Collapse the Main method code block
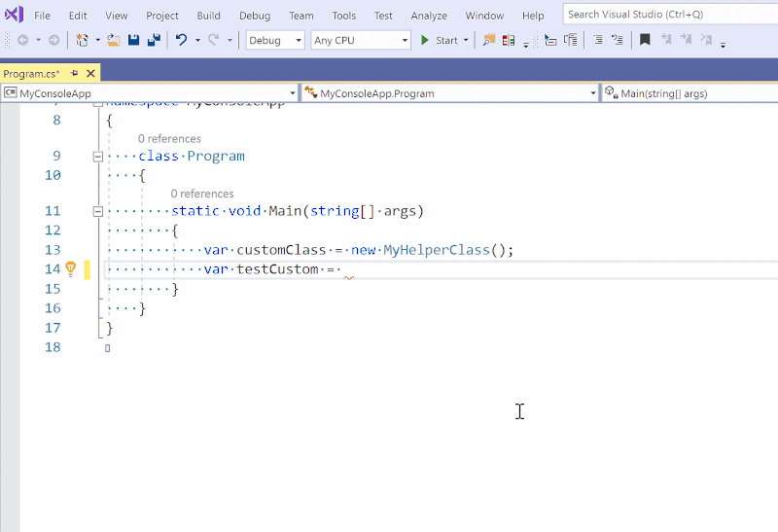 click(x=98, y=211)
